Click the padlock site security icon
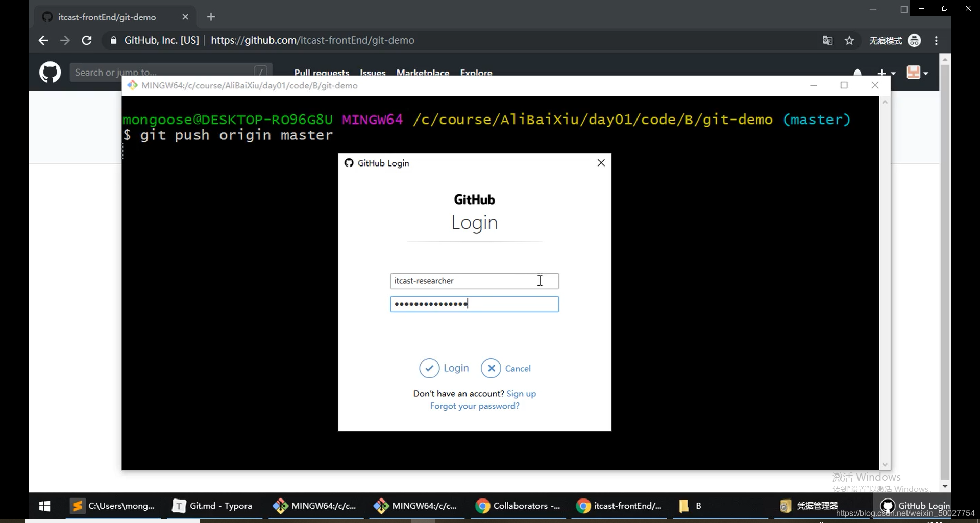This screenshot has height=523, width=980. [x=113, y=41]
